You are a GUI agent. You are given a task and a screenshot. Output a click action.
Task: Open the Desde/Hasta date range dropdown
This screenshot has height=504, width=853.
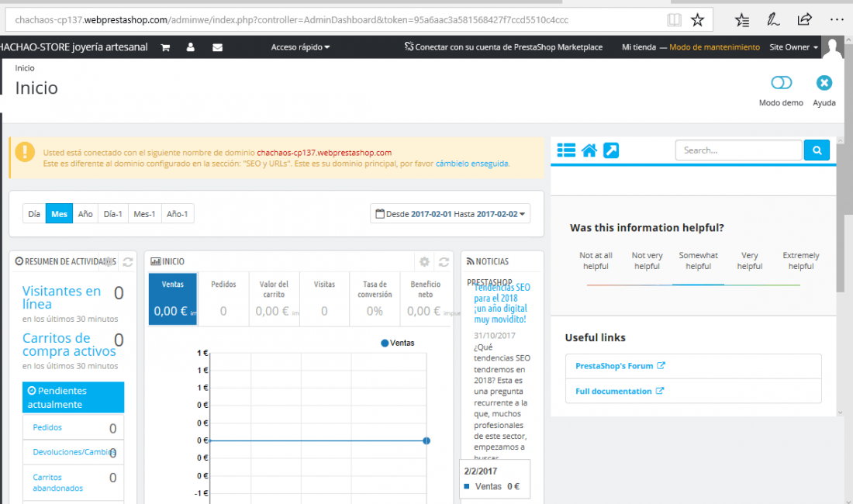click(451, 214)
